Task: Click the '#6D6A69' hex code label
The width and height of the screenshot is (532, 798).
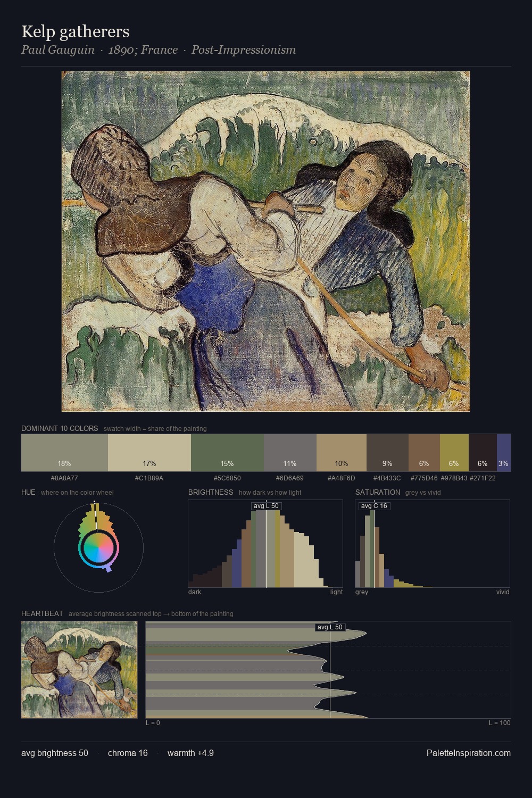Action: coord(290,478)
